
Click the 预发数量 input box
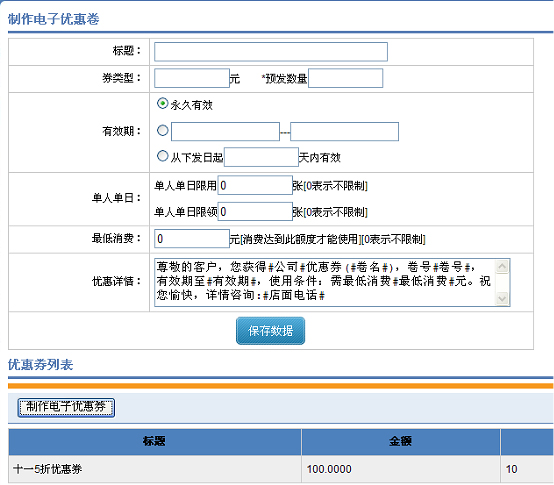(345, 78)
